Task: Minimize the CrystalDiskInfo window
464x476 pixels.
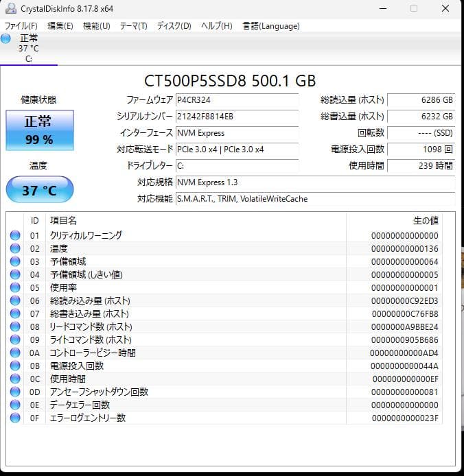Action: (x=383, y=8)
